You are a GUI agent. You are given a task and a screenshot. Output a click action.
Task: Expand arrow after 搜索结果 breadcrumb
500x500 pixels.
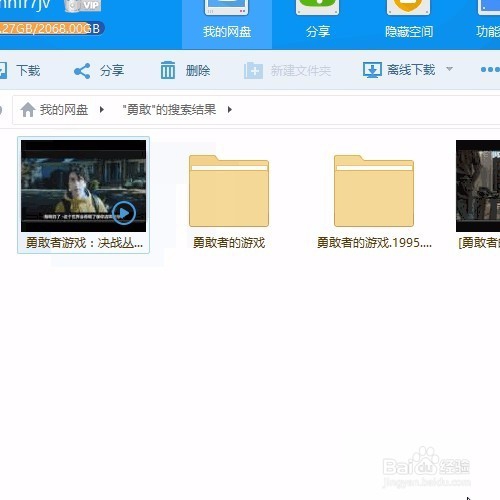pos(230,109)
